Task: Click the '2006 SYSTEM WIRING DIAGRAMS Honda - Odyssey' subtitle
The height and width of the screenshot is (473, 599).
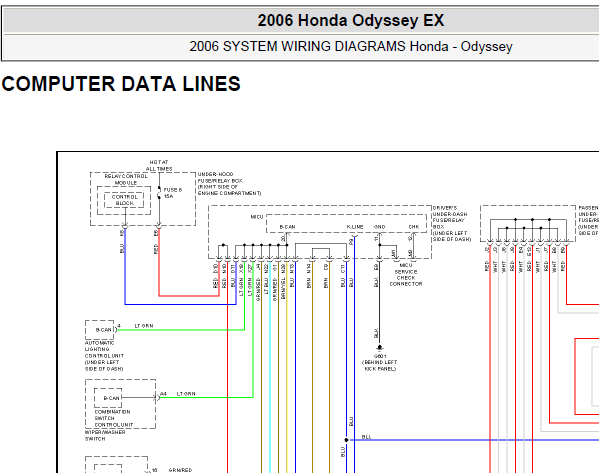Action: point(351,46)
